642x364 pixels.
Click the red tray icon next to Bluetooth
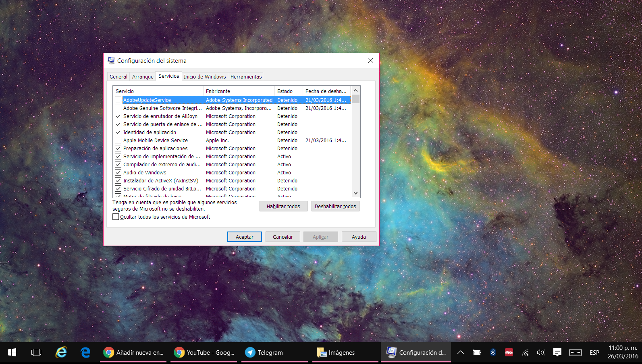509,352
